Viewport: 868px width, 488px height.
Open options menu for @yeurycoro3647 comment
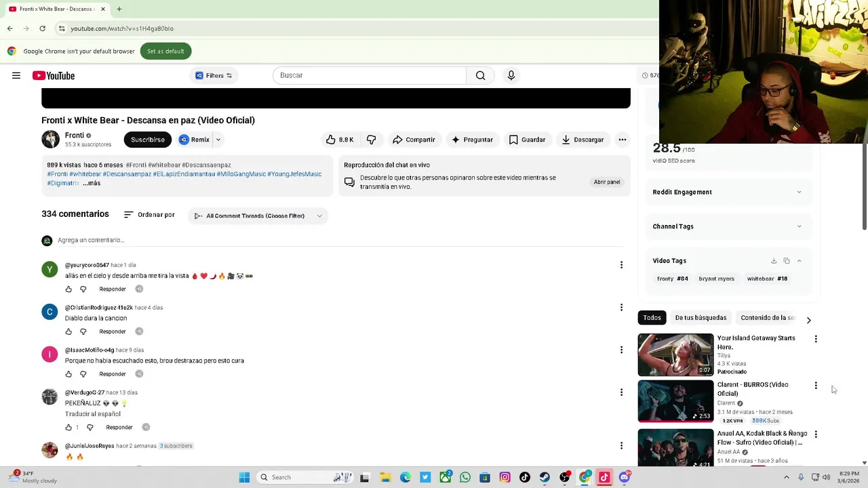(621, 265)
